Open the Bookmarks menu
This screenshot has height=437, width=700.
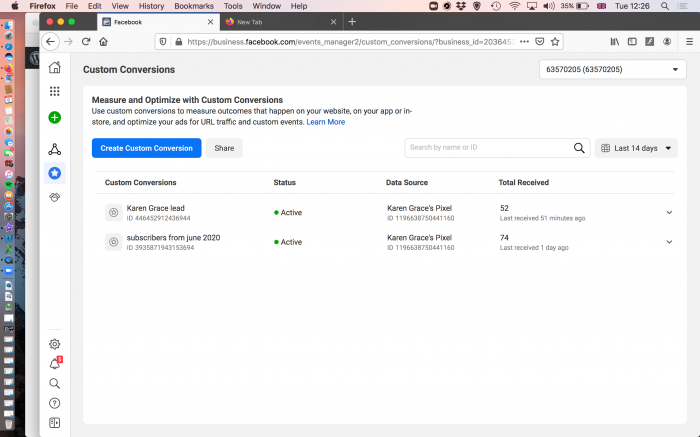click(194, 6)
